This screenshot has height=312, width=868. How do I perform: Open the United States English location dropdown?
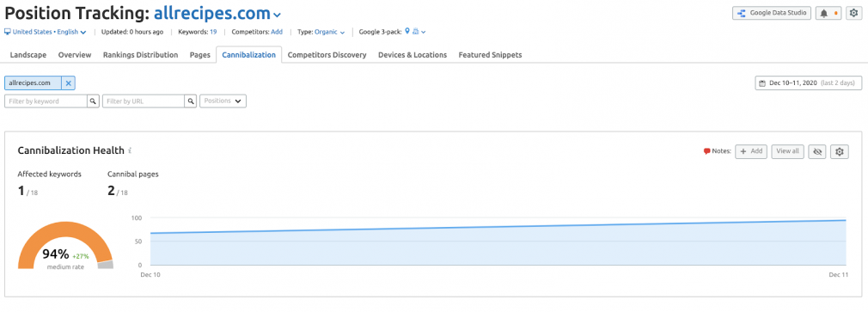(46, 32)
